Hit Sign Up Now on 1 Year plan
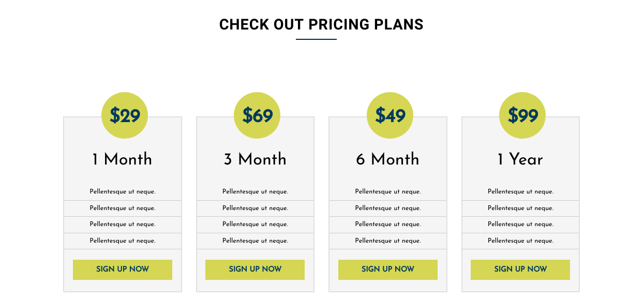The image size is (644, 298). click(520, 270)
